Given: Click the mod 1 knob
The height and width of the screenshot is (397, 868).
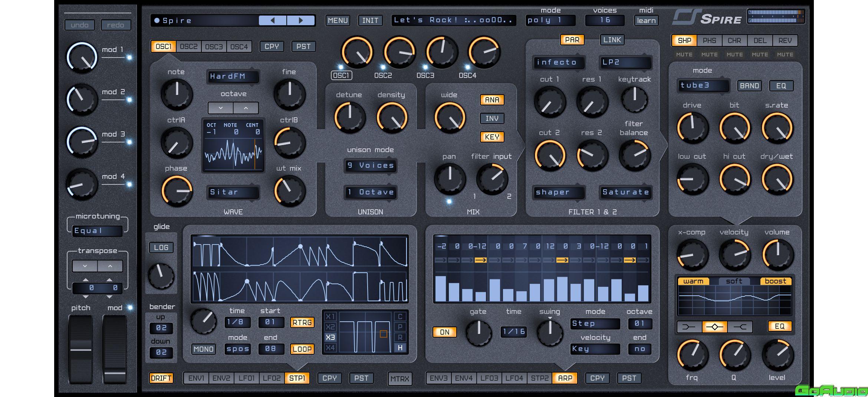Looking at the screenshot, I should [82, 58].
